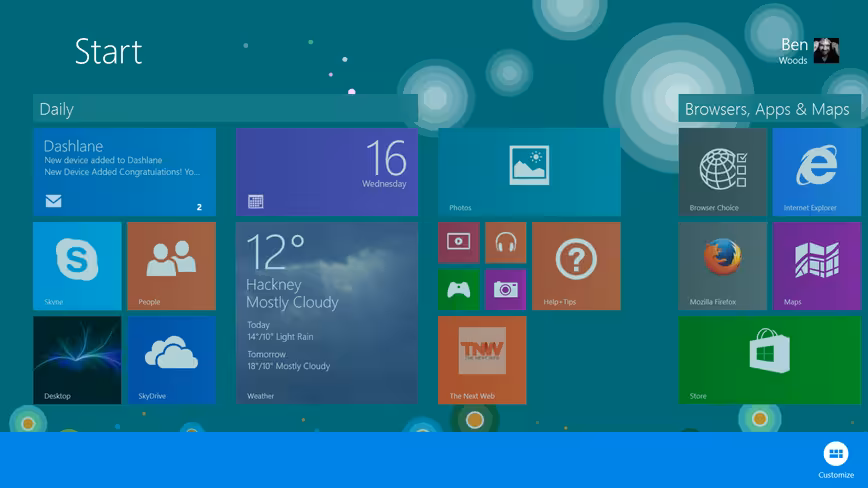
Task: Launch the Photos tile
Action: point(529,172)
